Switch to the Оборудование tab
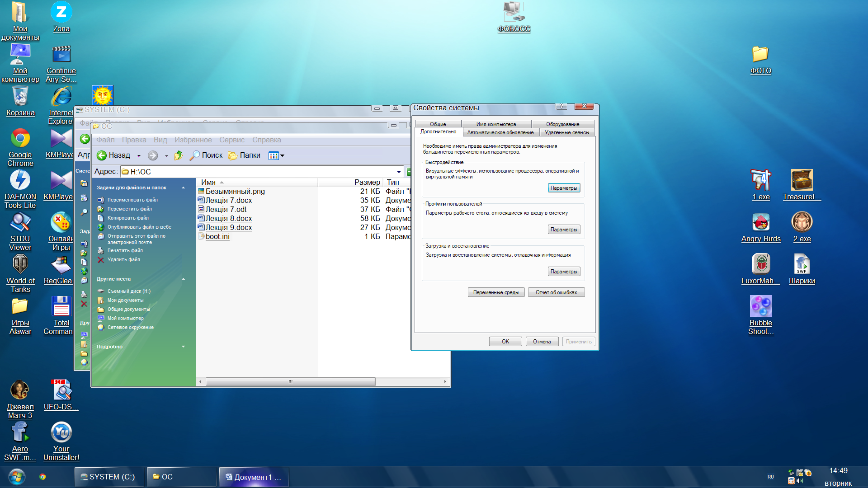Viewport: 868px width, 488px height. click(x=562, y=124)
